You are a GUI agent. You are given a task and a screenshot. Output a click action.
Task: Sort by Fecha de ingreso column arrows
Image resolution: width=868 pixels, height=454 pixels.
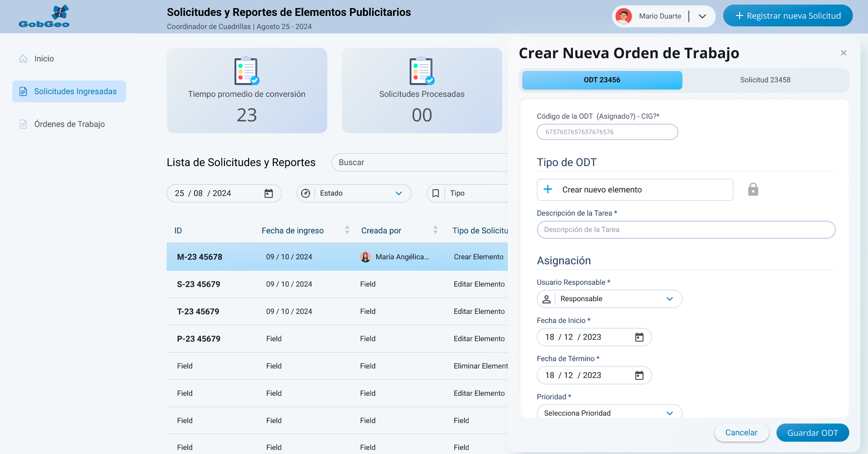click(x=347, y=230)
